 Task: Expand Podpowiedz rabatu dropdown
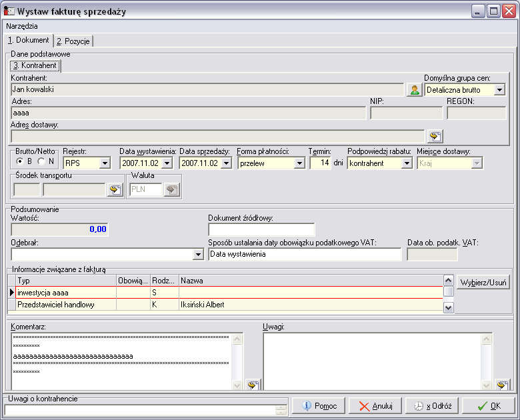point(407,163)
